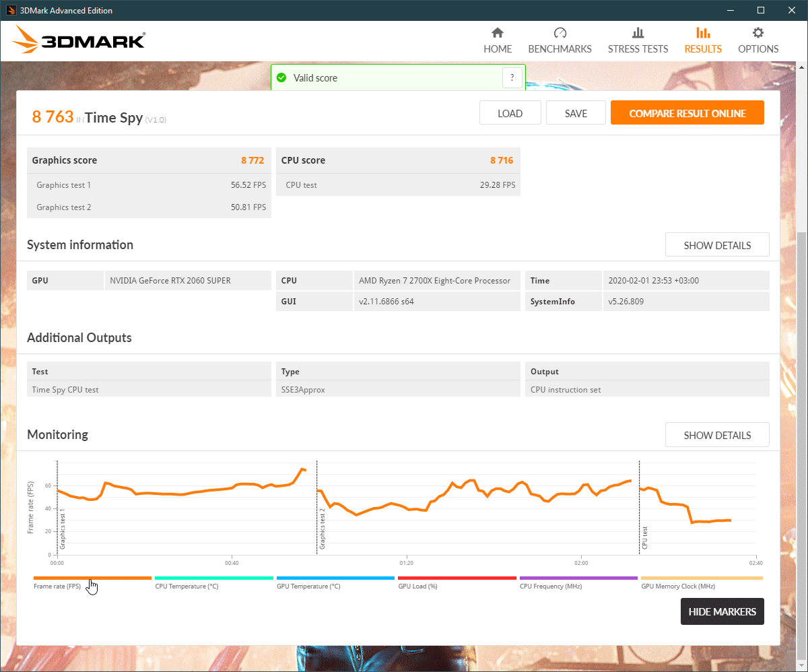The width and height of the screenshot is (808, 672).
Task: Click the Options gear icon
Action: click(x=758, y=33)
